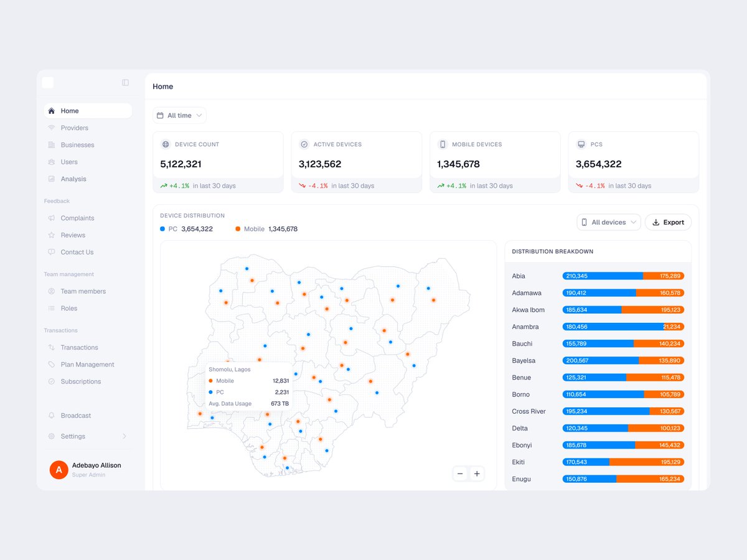Zoom in the map with plus button
This screenshot has width=747, height=560.
pyautogui.click(x=477, y=474)
